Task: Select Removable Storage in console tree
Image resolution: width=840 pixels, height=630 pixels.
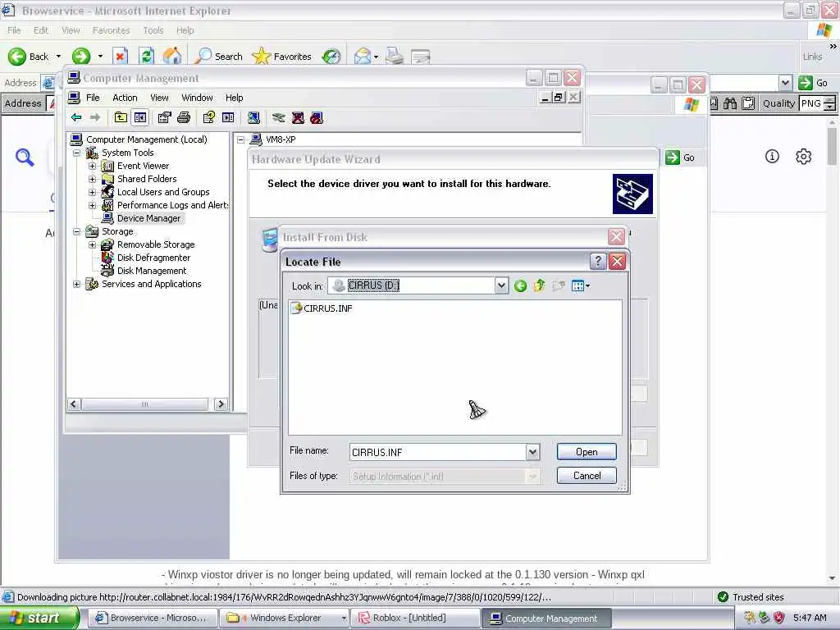Action: 156,244
